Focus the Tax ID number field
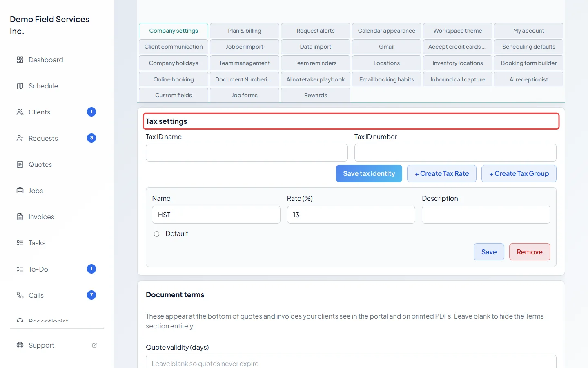This screenshot has height=368, width=588. [x=455, y=153]
